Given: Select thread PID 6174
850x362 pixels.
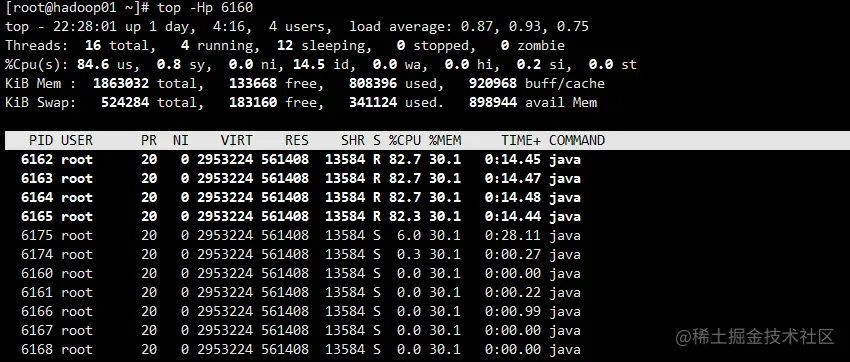Looking at the screenshot, I should [x=37, y=254].
